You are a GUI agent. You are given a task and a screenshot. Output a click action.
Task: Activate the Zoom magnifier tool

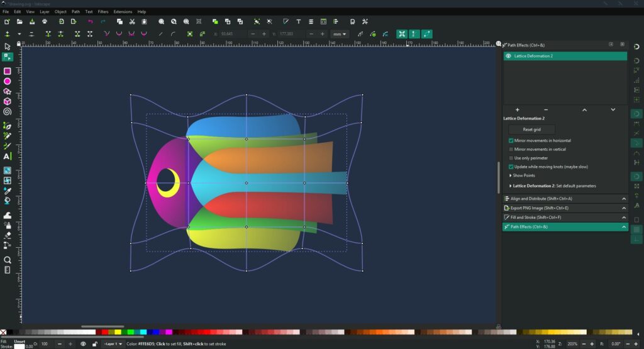[x=8, y=260]
